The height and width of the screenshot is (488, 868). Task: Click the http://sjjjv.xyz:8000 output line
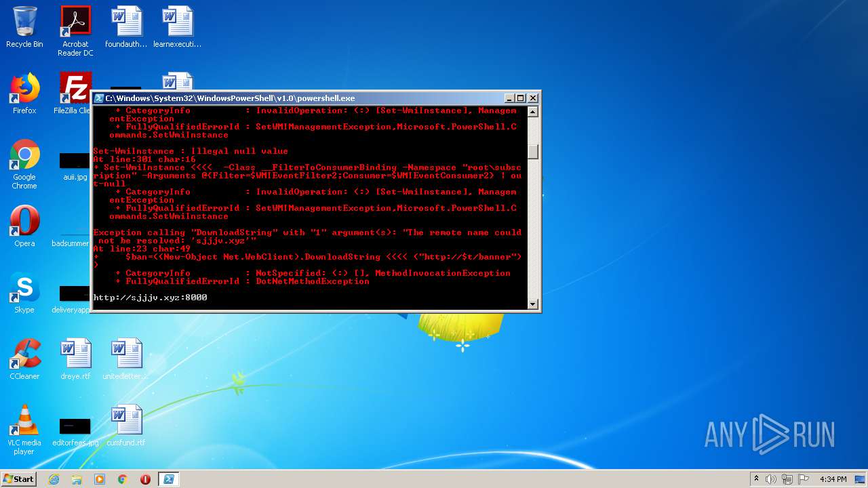pos(150,298)
